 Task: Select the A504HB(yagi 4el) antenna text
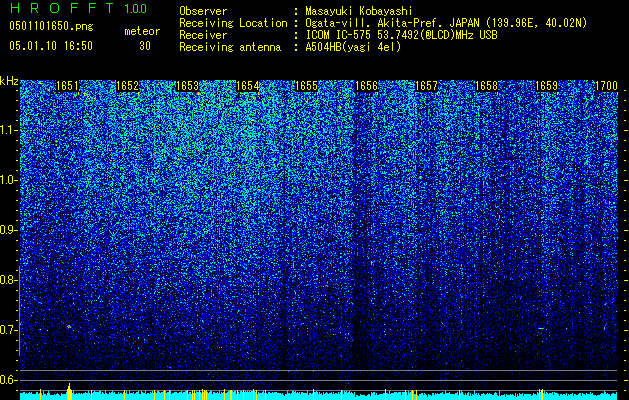coord(353,47)
